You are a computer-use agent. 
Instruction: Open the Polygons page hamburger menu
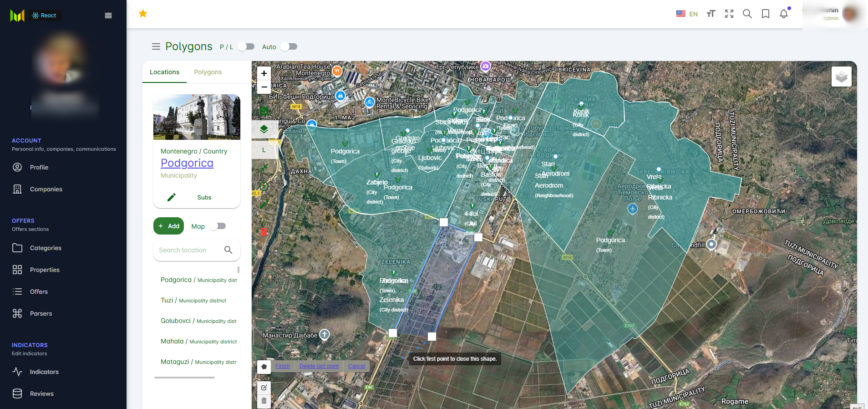(x=156, y=46)
